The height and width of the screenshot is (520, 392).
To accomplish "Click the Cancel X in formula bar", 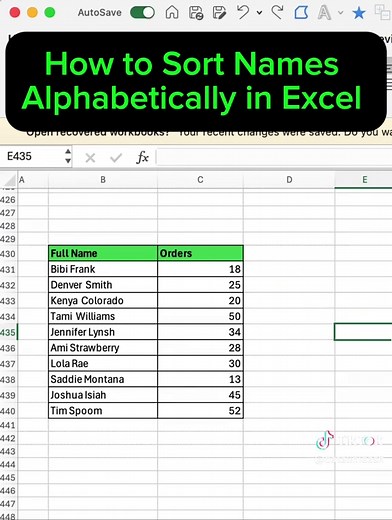I will point(90,157).
